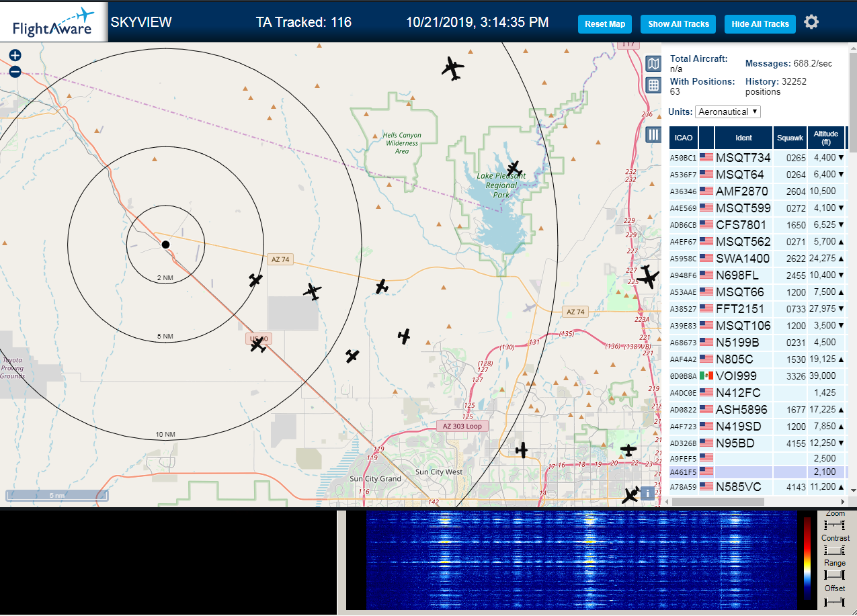
Task: Click highlighted ICAO code A461F5
Action: [684, 472]
